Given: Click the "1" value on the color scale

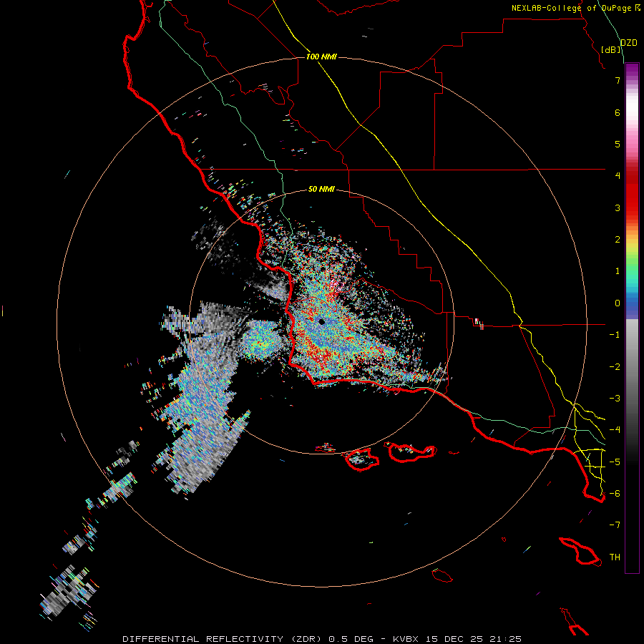Looking at the screenshot, I should coord(618,271).
